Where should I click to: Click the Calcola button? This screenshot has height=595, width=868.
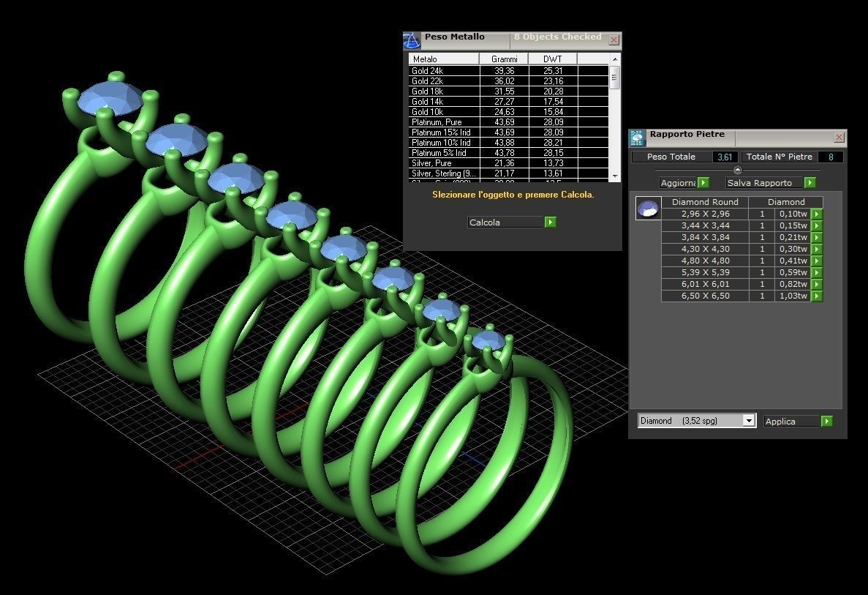click(511, 222)
